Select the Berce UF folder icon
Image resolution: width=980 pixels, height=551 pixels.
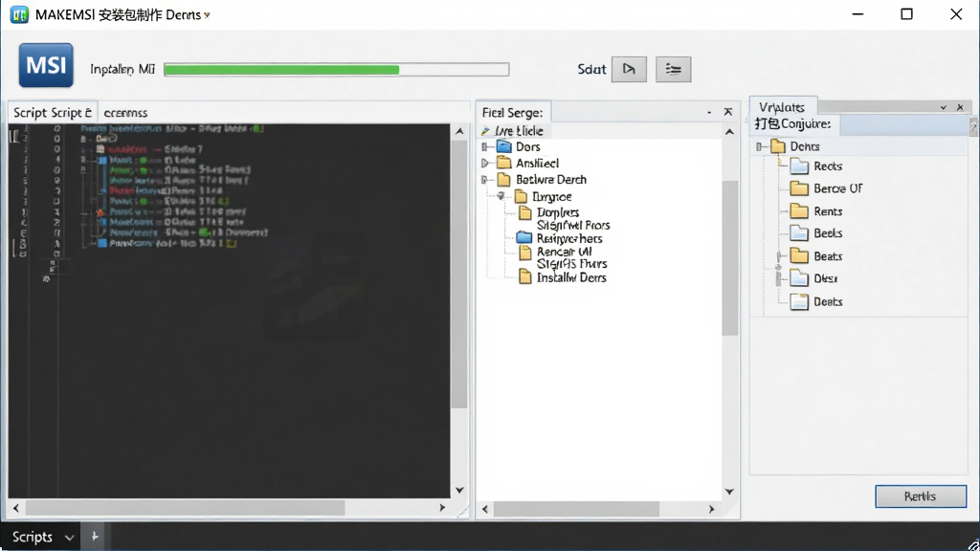[x=799, y=188]
